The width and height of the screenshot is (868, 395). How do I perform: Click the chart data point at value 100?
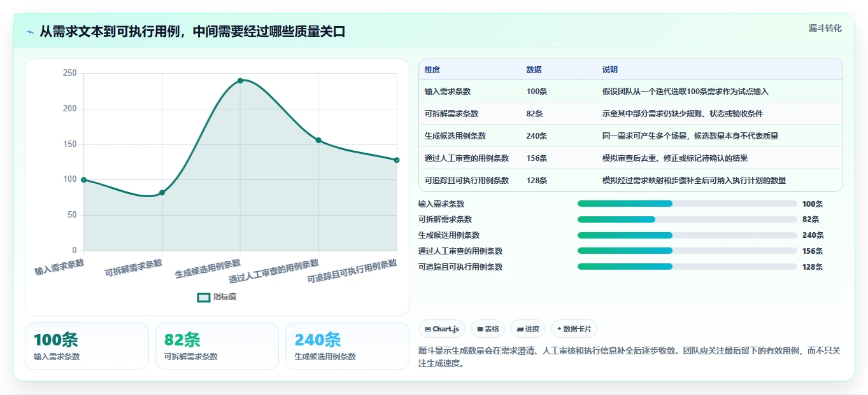point(83,180)
